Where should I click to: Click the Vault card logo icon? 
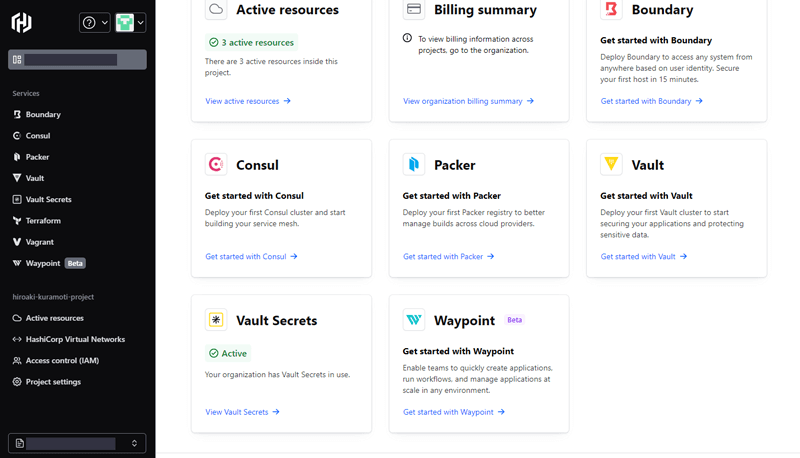coord(611,164)
